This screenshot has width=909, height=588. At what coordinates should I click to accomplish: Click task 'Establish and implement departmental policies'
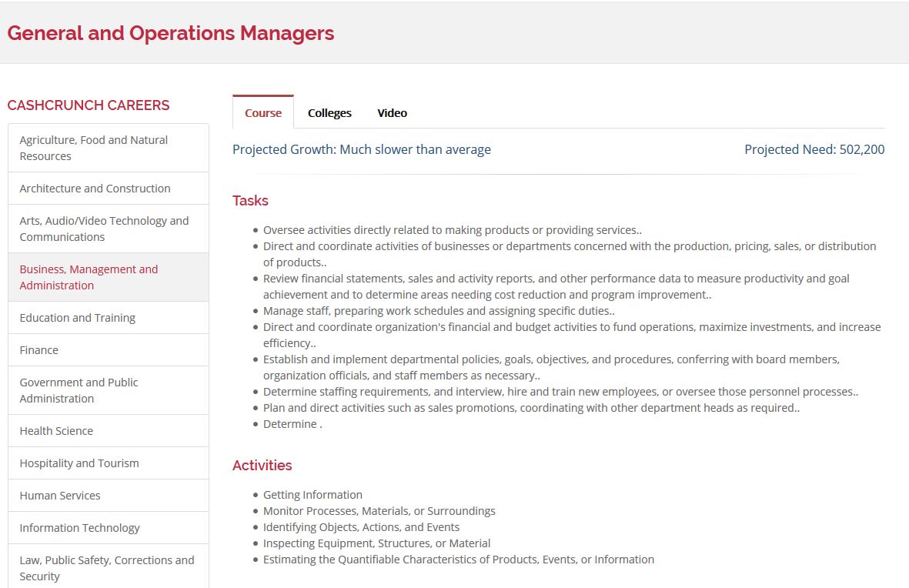coord(551,367)
